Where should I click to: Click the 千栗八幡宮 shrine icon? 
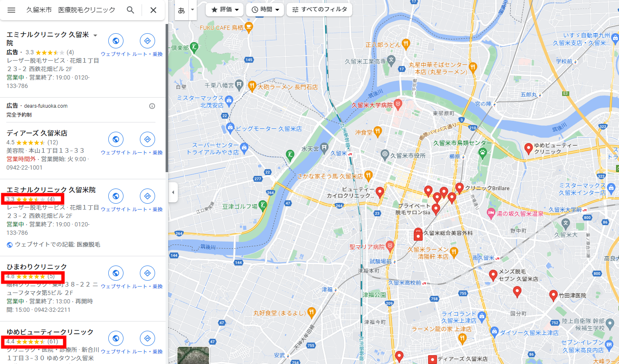239,85
